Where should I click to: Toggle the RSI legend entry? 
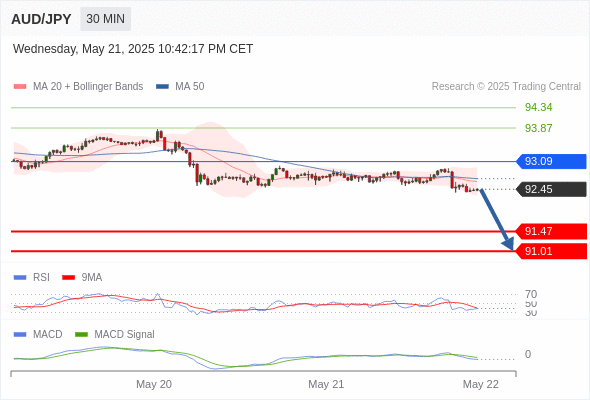click(32, 278)
